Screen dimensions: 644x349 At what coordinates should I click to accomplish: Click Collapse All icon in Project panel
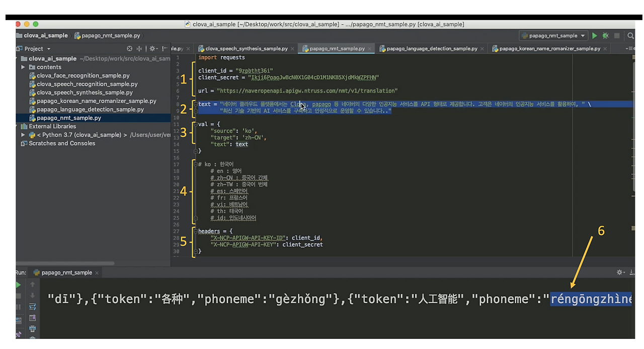pos(139,49)
